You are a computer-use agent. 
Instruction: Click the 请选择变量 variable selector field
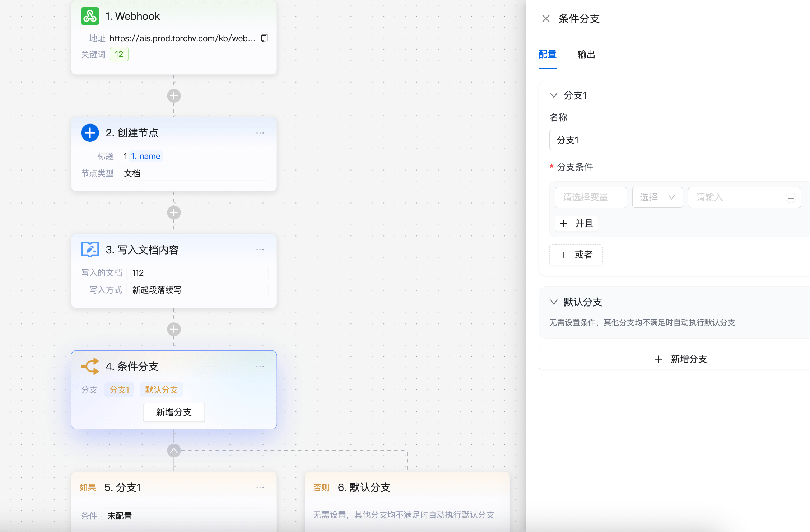pyautogui.click(x=591, y=197)
